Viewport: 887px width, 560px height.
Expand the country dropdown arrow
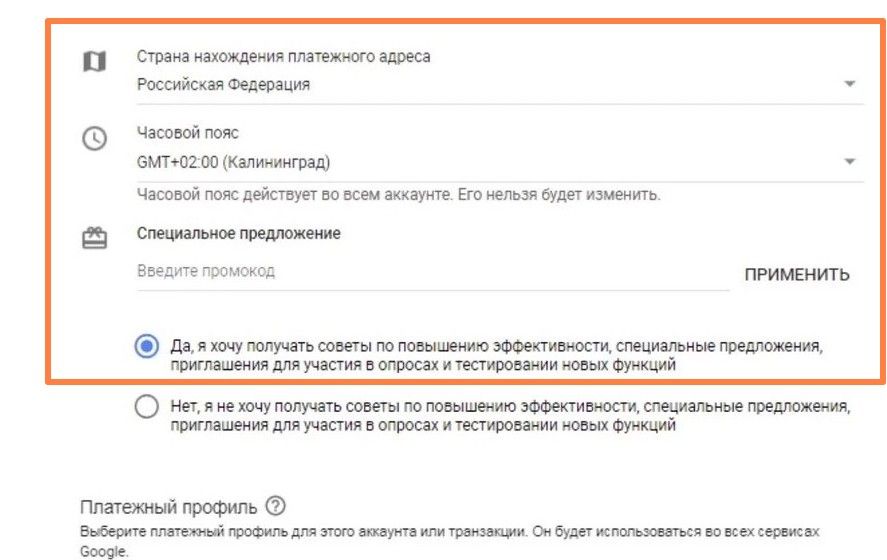coord(849,84)
